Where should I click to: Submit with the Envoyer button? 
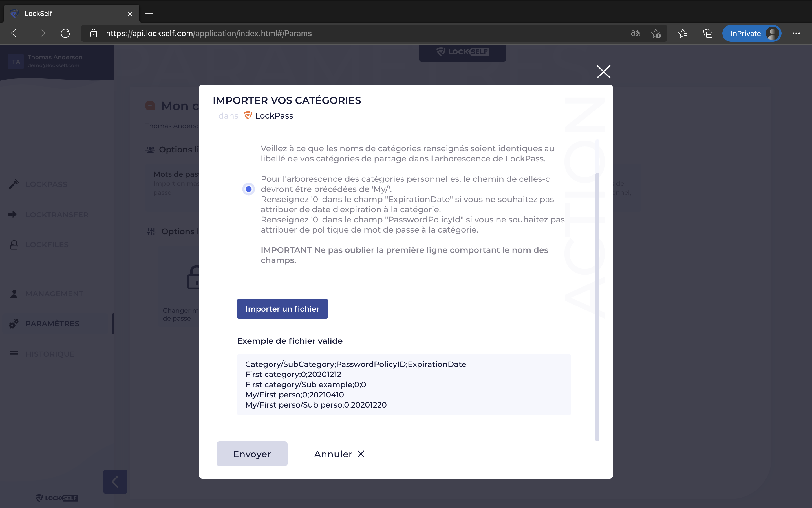(x=252, y=454)
